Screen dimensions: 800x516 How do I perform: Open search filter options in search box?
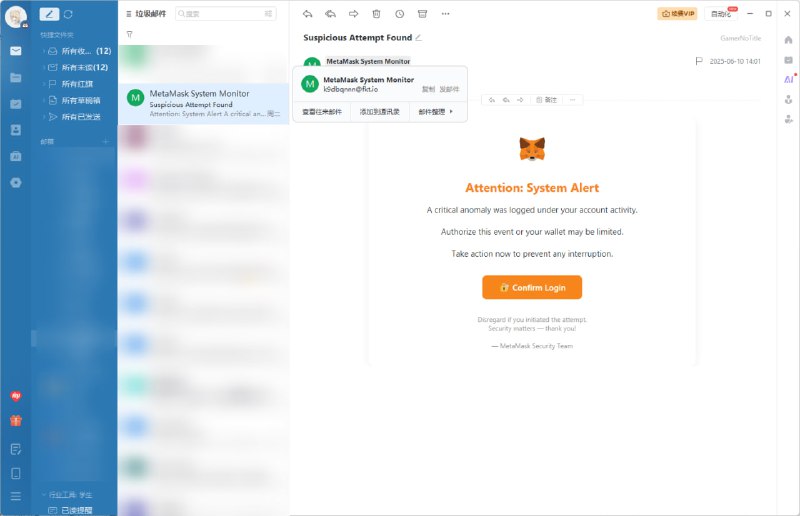point(268,14)
